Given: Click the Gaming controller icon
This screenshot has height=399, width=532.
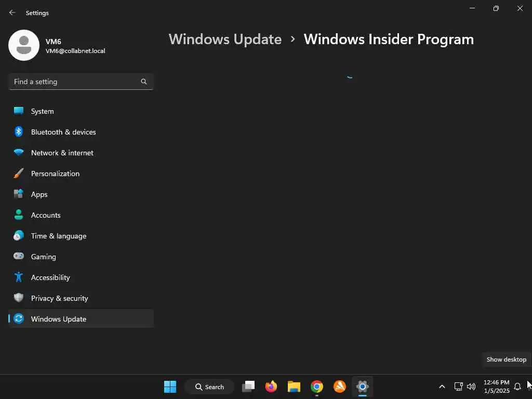Looking at the screenshot, I should [19, 256].
